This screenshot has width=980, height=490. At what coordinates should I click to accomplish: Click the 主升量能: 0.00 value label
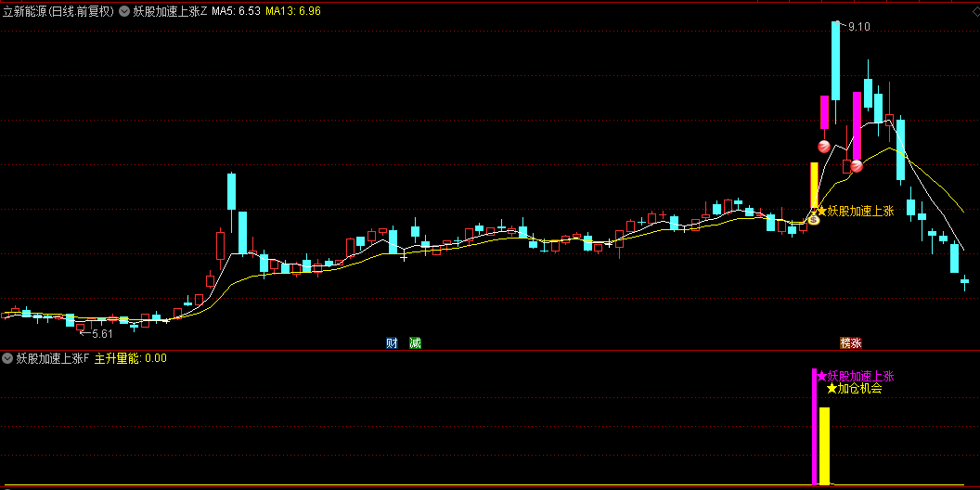[131, 358]
